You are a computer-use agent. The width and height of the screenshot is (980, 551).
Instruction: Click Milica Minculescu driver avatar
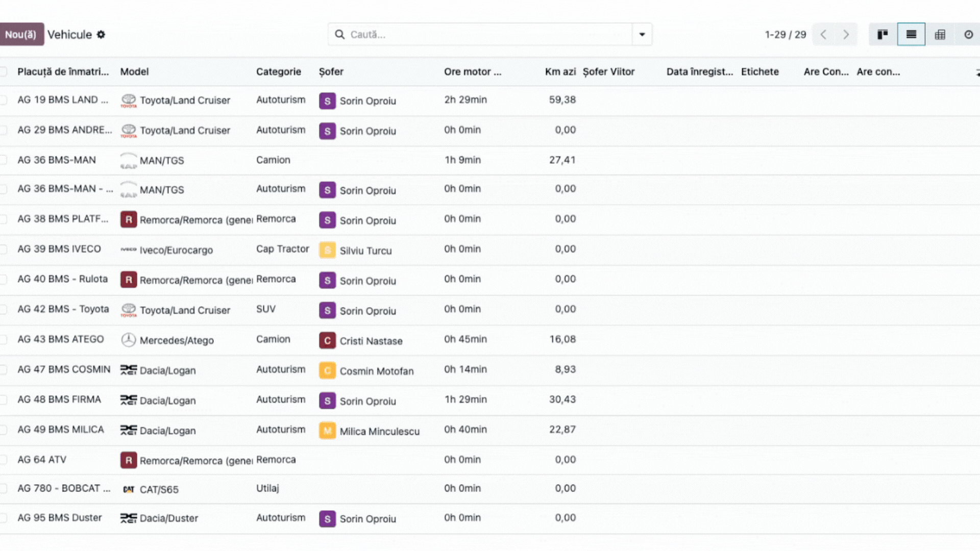pyautogui.click(x=328, y=431)
